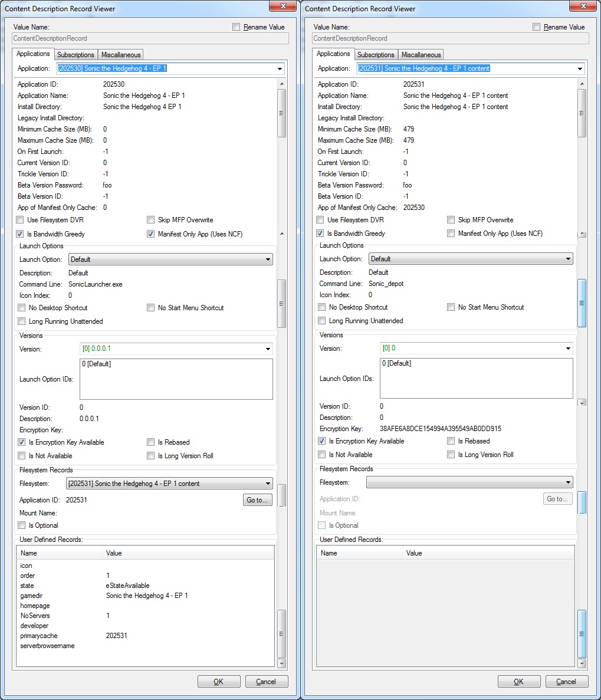Close the right Content Description Record Viewer window

582,6
